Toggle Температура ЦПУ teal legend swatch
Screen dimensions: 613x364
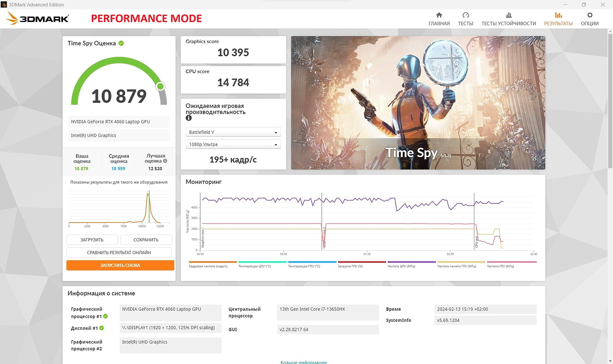click(x=263, y=262)
